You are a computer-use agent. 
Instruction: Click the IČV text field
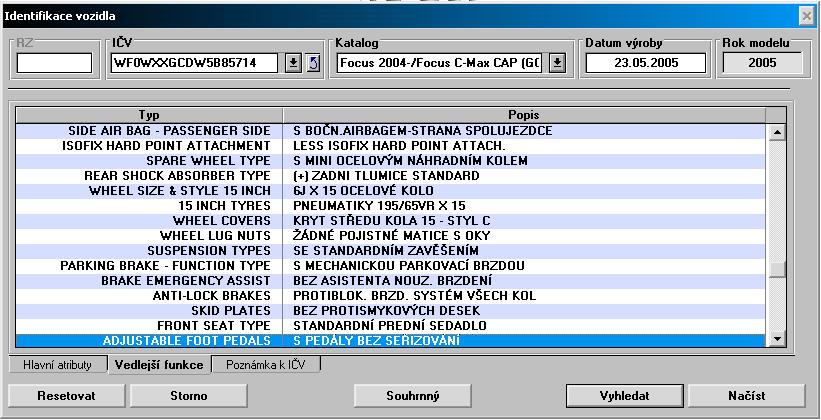click(196, 63)
